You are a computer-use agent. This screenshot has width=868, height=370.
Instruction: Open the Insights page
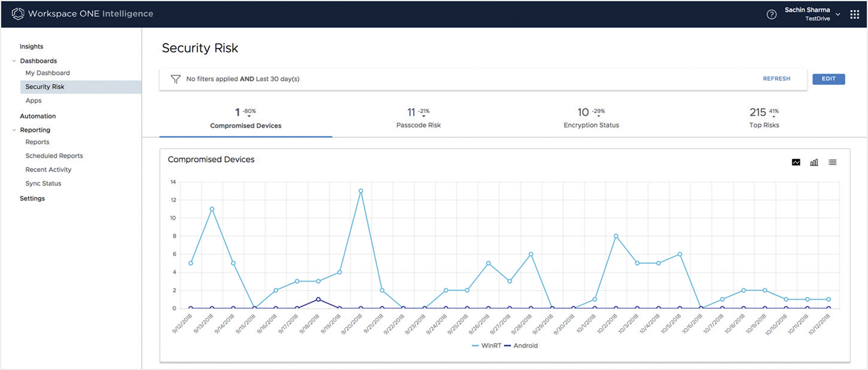[x=31, y=46]
